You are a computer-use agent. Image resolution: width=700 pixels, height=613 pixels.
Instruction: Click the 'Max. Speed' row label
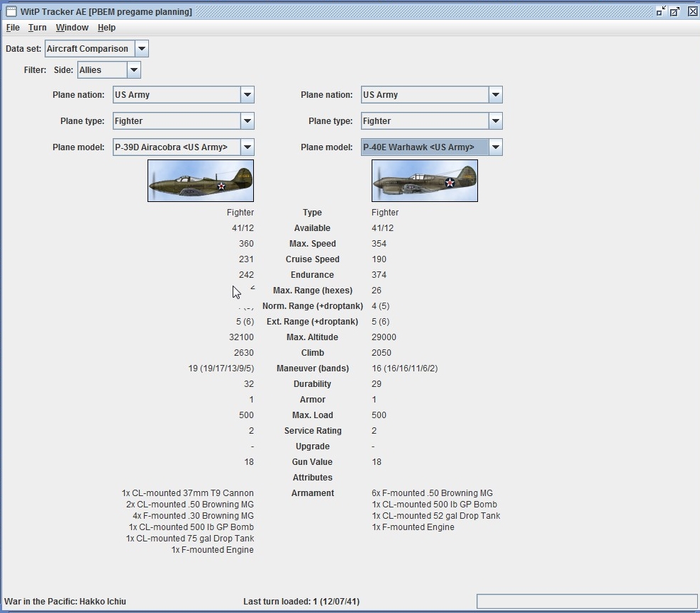tap(313, 244)
